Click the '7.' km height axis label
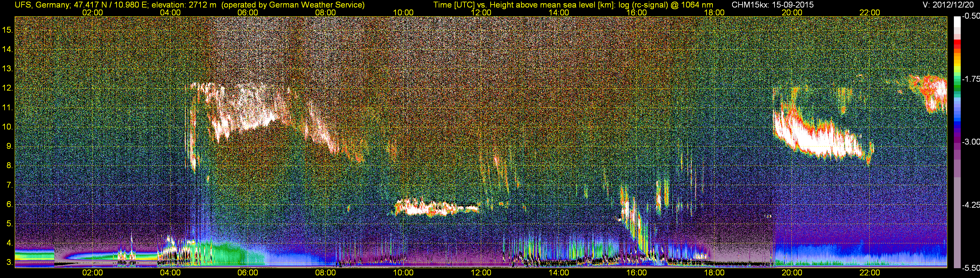 coord(9,185)
